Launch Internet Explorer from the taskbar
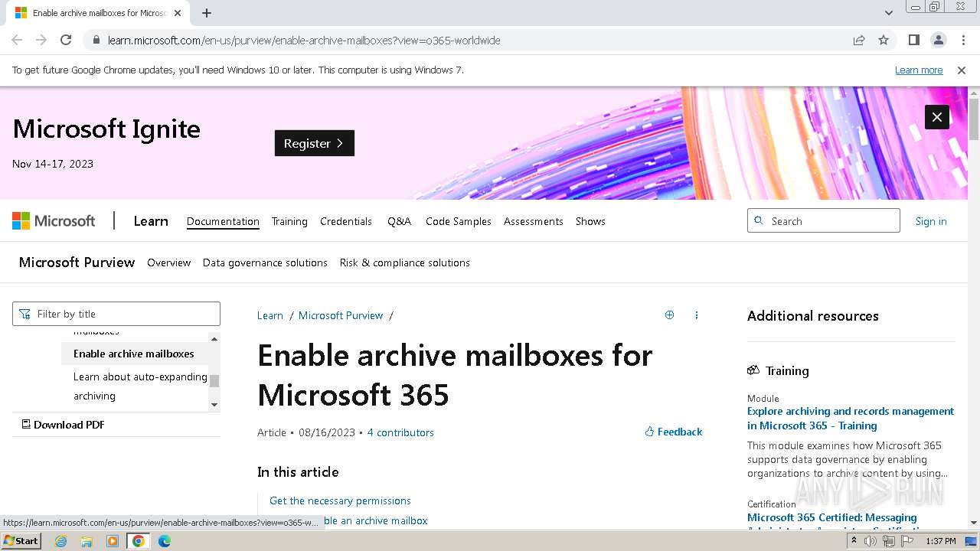This screenshot has height=551, width=980. tap(60, 541)
